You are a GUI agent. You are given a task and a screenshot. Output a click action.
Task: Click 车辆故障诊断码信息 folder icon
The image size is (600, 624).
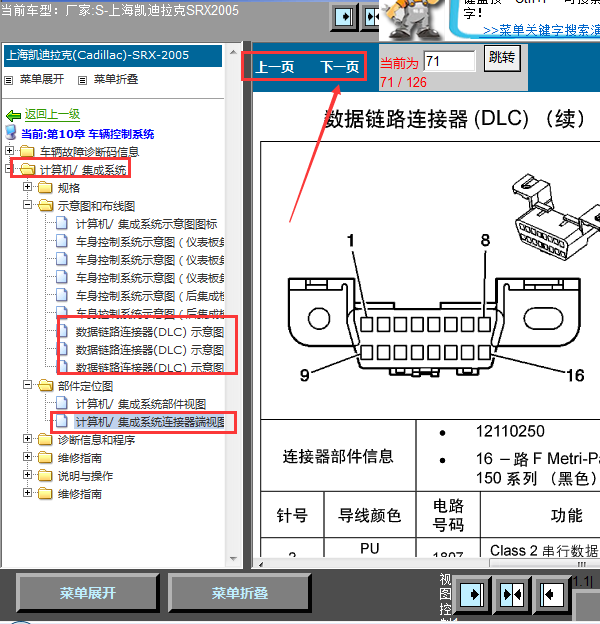27,151
